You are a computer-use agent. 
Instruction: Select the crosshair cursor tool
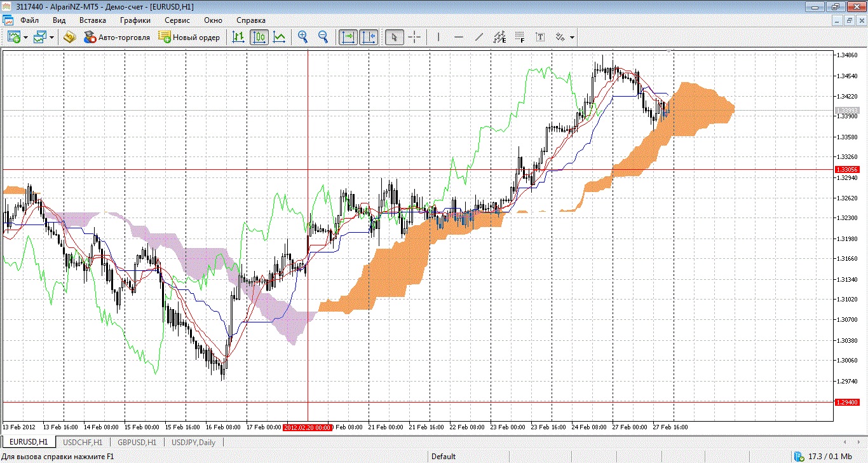414,38
